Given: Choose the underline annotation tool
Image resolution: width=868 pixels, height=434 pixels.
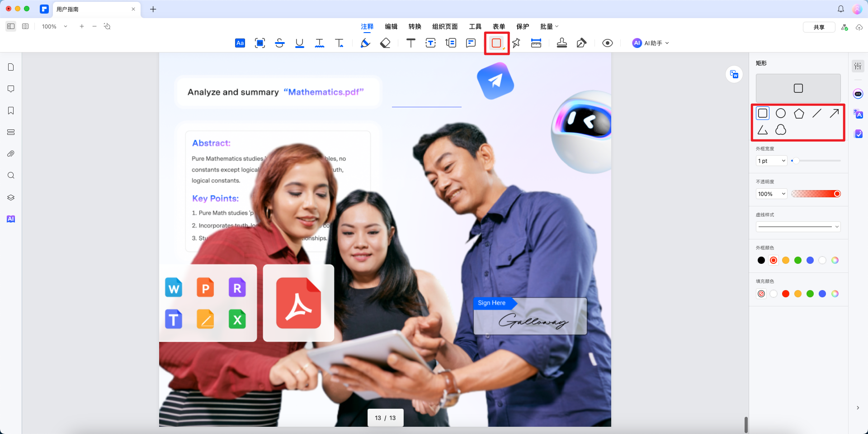Looking at the screenshot, I should tap(299, 43).
